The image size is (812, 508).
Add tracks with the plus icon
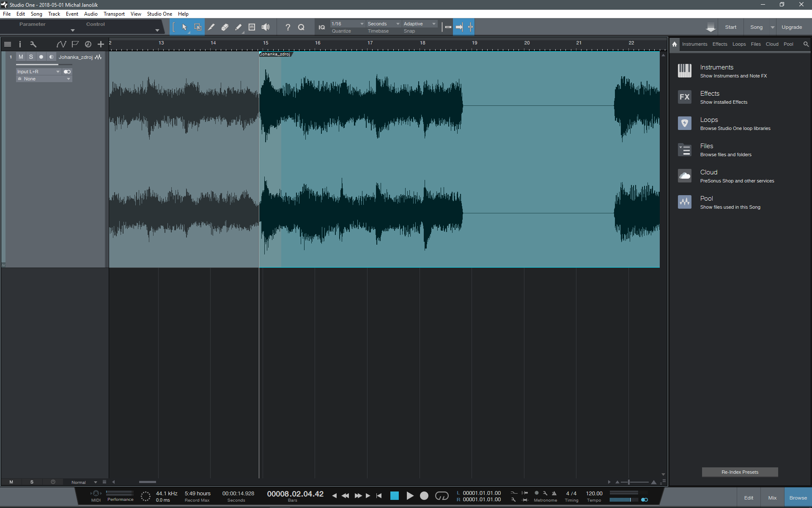click(x=101, y=44)
